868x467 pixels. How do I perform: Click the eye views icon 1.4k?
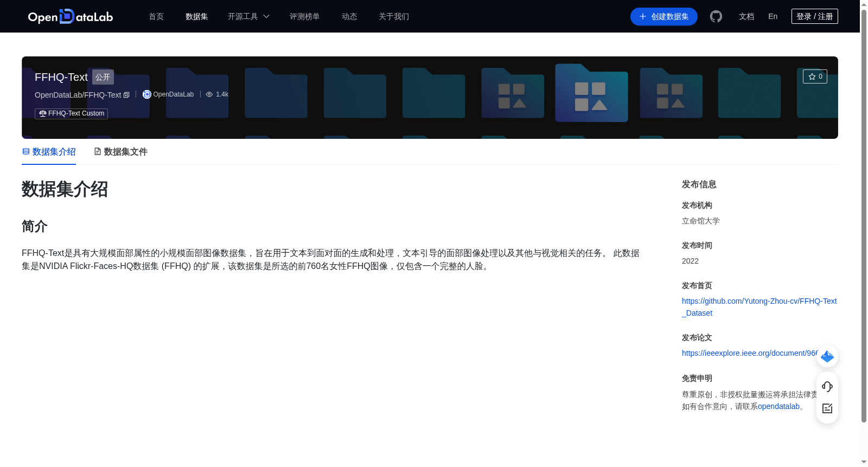coord(209,94)
